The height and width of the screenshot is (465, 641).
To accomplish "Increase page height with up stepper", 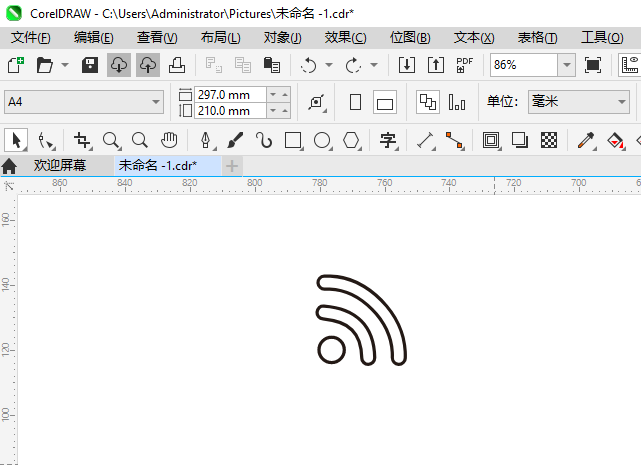I will pos(285,111).
